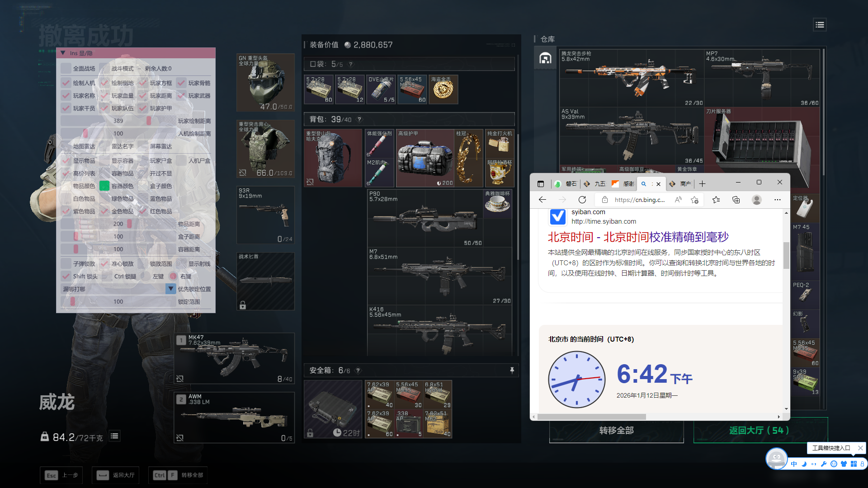868x488 pixels.
Task: Open the browser favorites list
Action: click(716, 200)
